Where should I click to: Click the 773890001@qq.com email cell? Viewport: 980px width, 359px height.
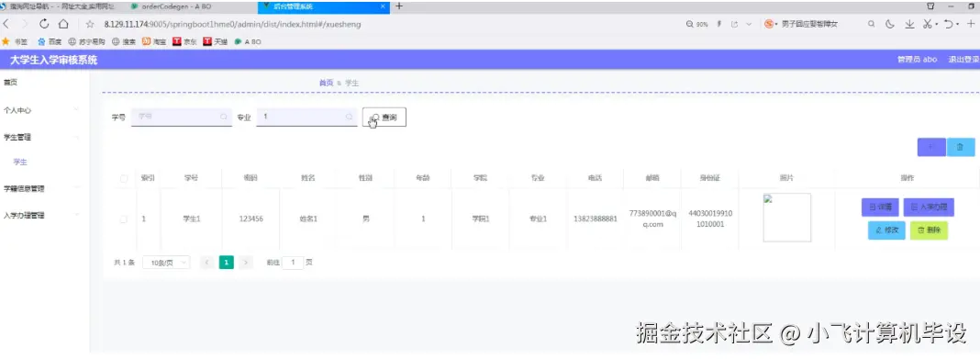point(653,219)
